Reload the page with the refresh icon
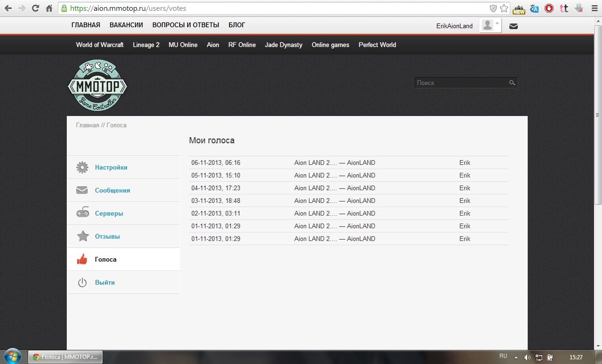 click(x=35, y=8)
